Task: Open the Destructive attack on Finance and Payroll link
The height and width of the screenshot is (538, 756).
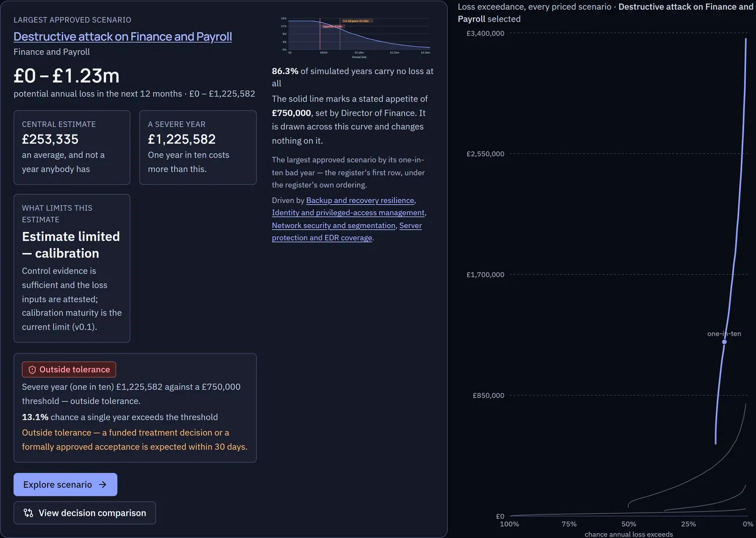Action: 123,37
